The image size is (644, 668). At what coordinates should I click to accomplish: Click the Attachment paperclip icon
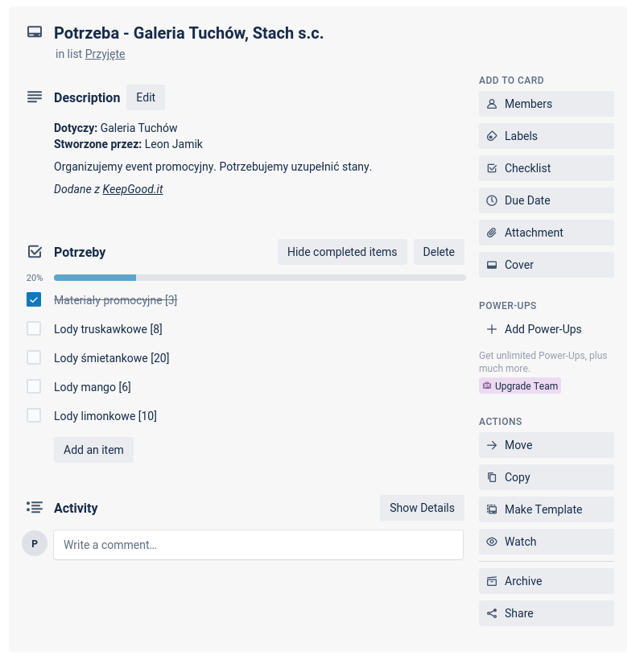tap(492, 233)
